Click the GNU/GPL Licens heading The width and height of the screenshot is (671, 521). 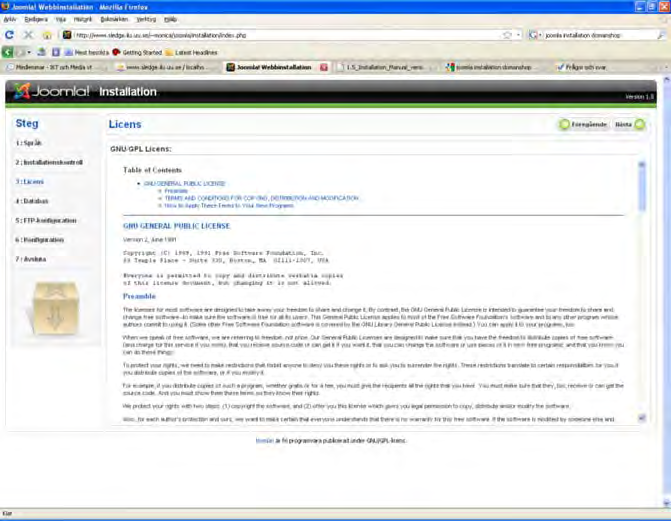tap(141, 149)
